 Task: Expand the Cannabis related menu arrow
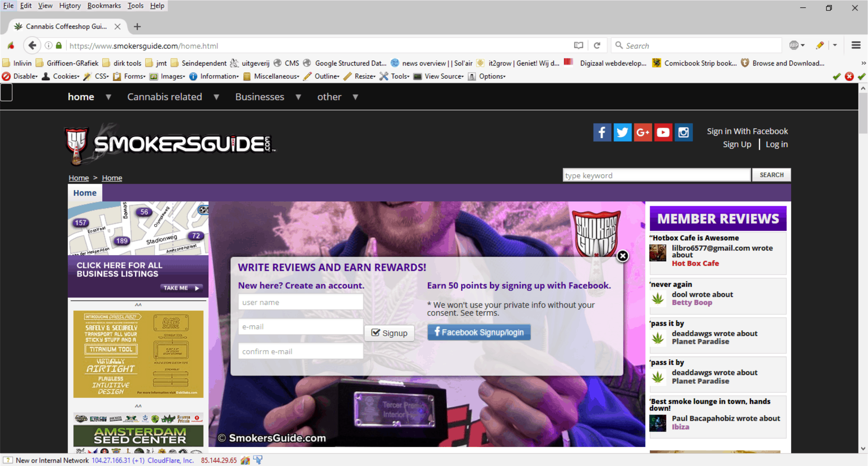(x=216, y=97)
